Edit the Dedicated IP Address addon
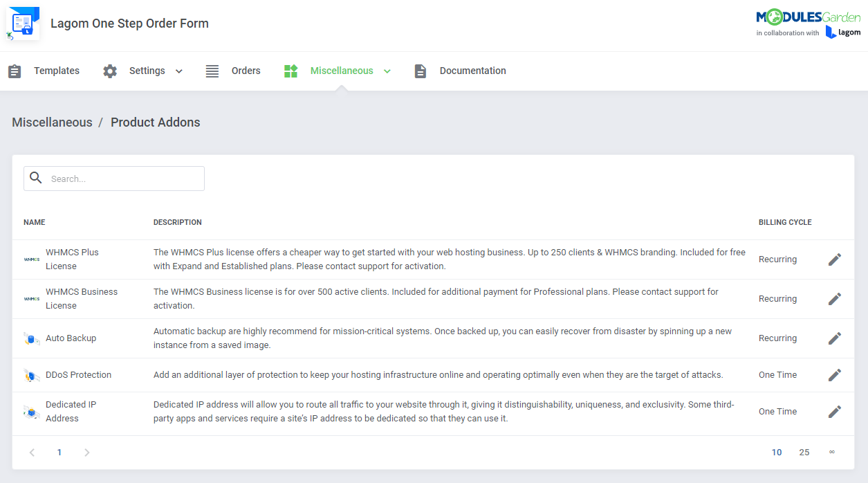This screenshot has height=483, width=868. coord(834,411)
